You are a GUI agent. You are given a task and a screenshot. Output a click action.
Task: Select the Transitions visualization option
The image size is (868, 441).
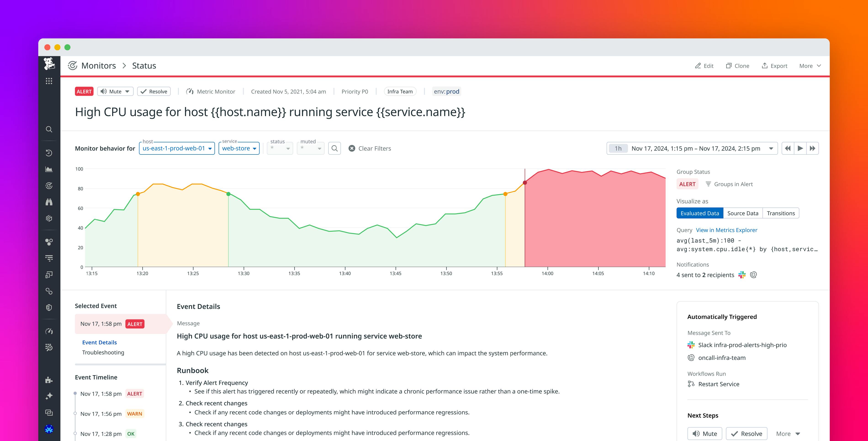tap(781, 213)
